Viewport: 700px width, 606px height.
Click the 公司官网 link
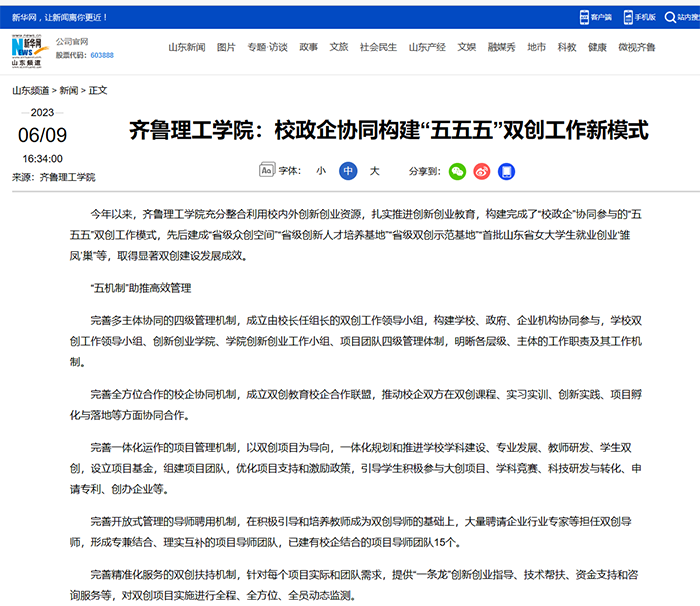[72, 42]
